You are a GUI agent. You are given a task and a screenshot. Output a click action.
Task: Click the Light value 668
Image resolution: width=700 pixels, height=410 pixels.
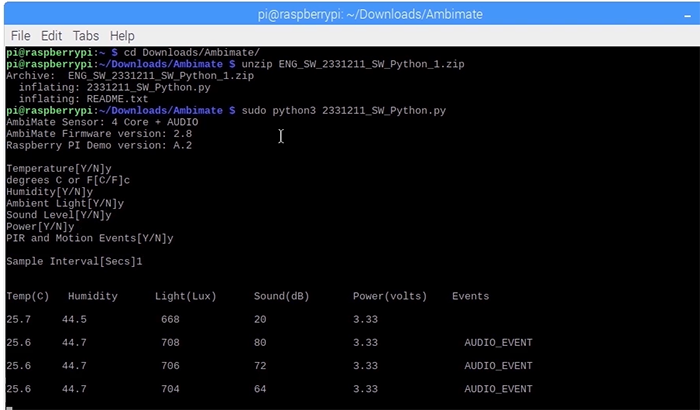click(x=171, y=319)
